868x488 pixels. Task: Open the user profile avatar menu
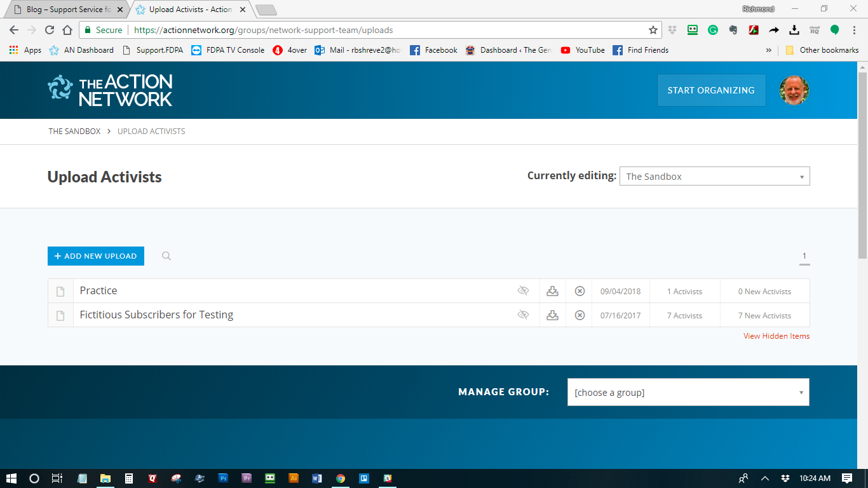[x=794, y=90]
